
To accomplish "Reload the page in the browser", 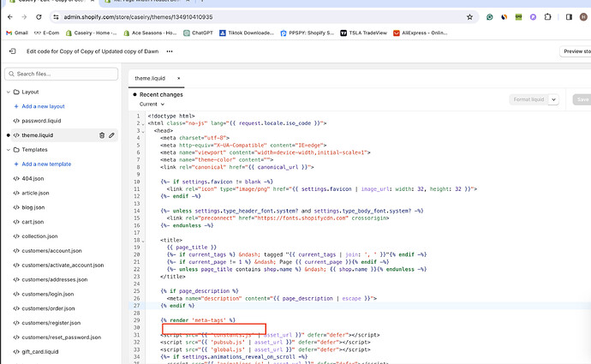I will coord(38,16).
